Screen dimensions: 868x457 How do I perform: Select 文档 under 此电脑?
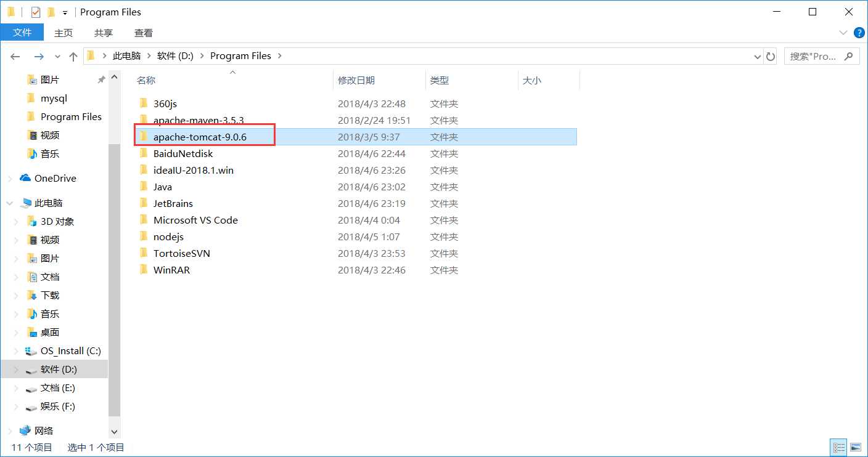(49, 277)
